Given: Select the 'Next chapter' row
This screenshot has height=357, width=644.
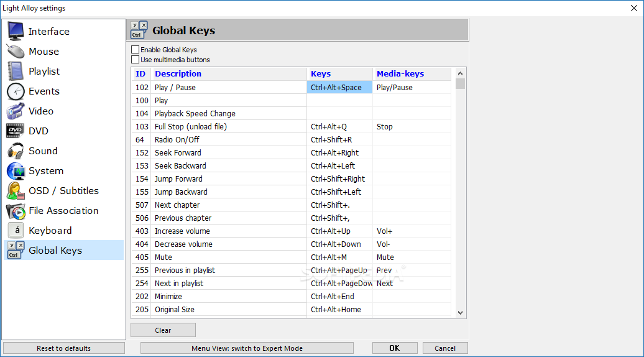Looking at the screenshot, I should click(291, 205).
